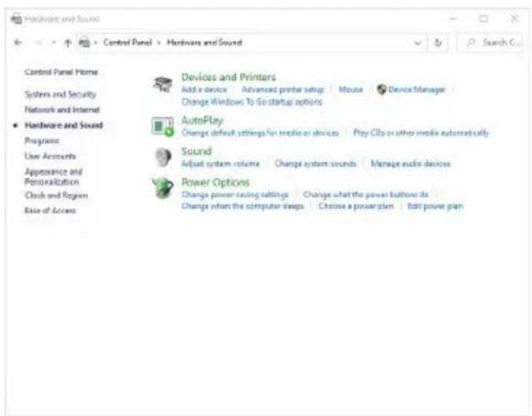The height and width of the screenshot is (416, 532).
Task: Change default settings for media or devices
Action: point(260,133)
